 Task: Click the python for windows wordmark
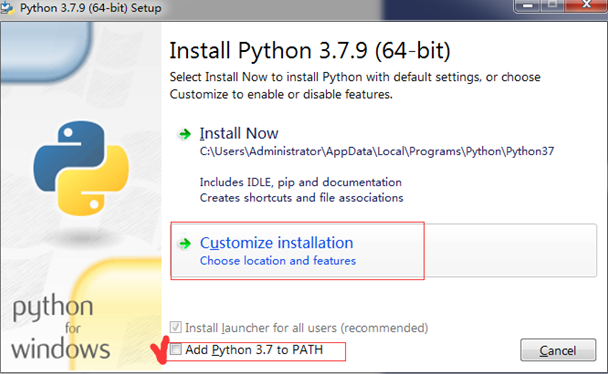(x=60, y=327)
